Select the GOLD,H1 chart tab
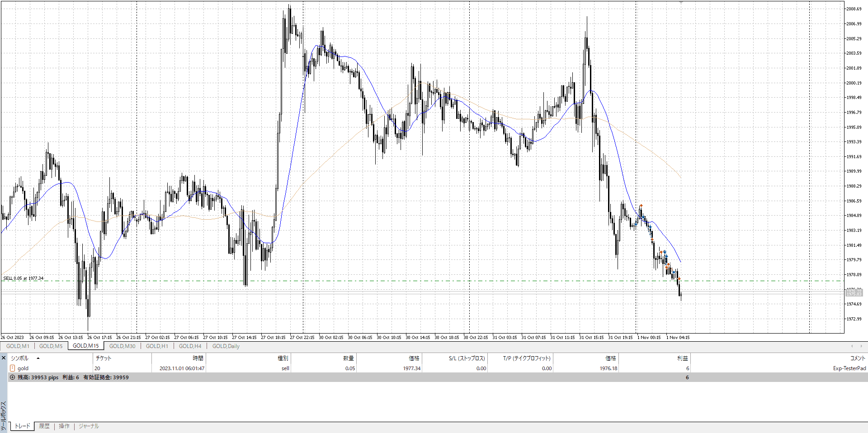 (157, 346)
